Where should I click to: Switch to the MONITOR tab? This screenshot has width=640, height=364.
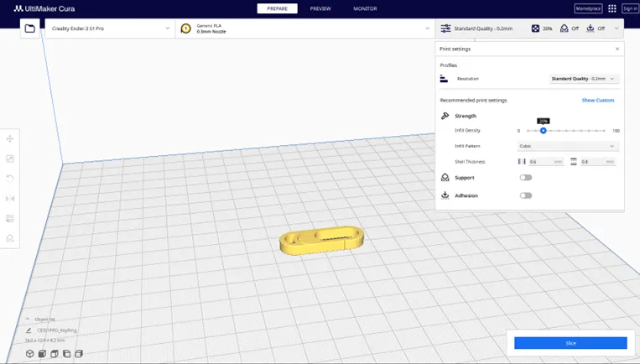pos(365,8)
